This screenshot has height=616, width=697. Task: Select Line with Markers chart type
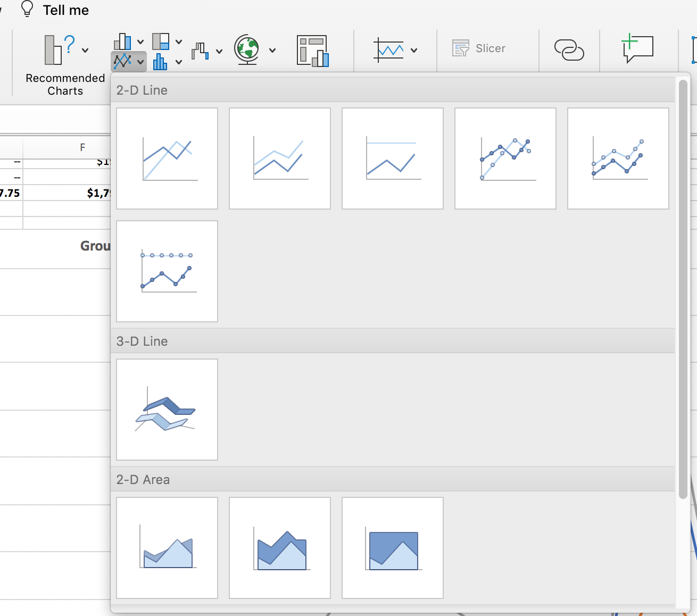coord(505,159)
